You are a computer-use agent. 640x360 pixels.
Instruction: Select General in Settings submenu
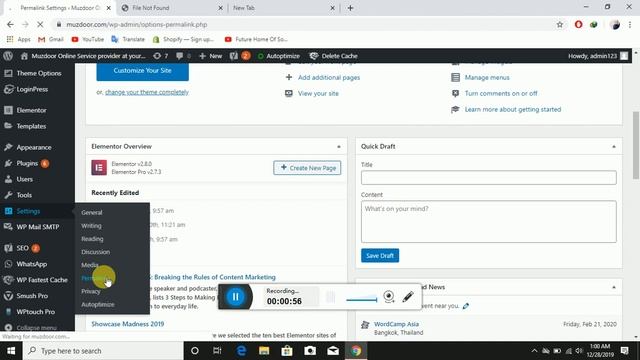click(92, 212)
